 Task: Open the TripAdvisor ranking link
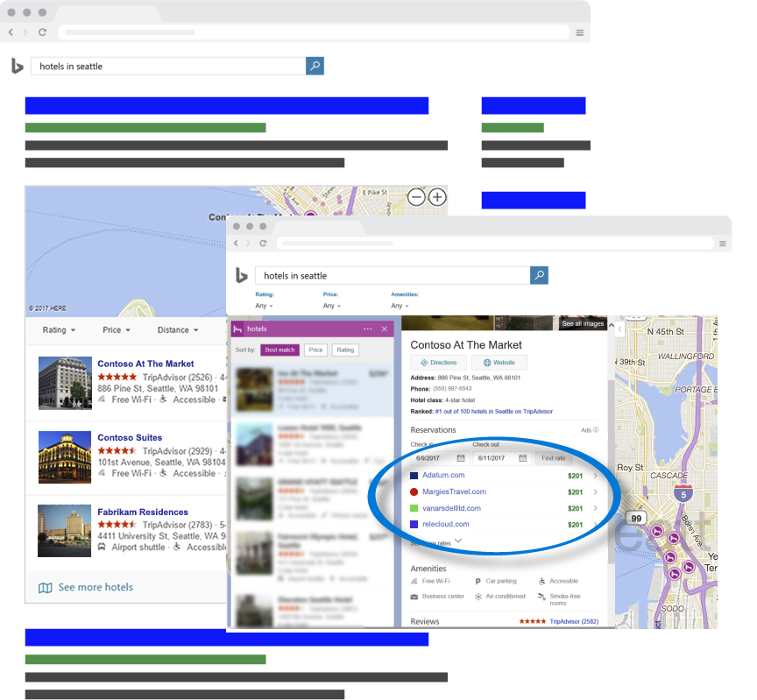coord(494,411)
